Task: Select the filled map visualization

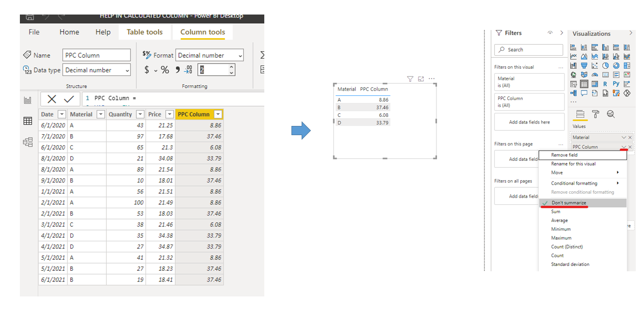Action: tap(584, 75)
